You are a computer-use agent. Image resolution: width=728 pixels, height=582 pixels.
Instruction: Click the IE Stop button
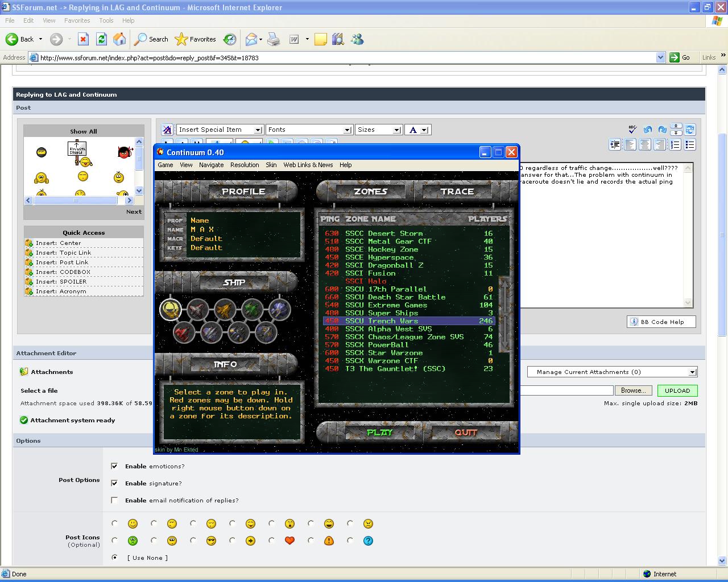click(83, 39)
